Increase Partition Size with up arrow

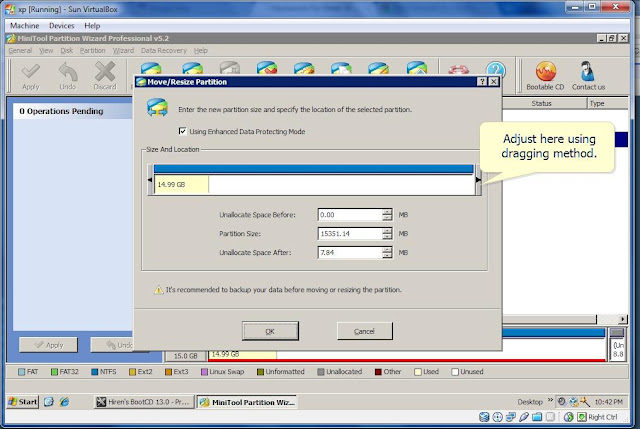point(387,231)
